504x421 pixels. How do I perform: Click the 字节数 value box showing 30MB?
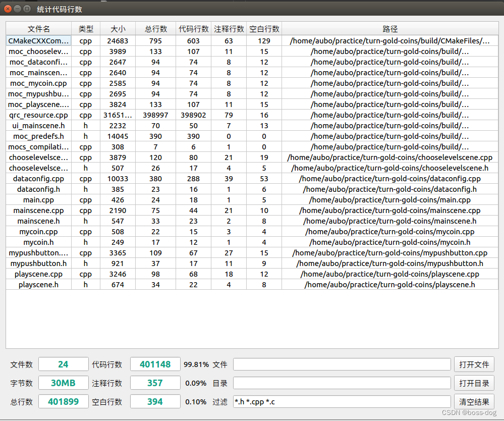click(x=64, y=383)
